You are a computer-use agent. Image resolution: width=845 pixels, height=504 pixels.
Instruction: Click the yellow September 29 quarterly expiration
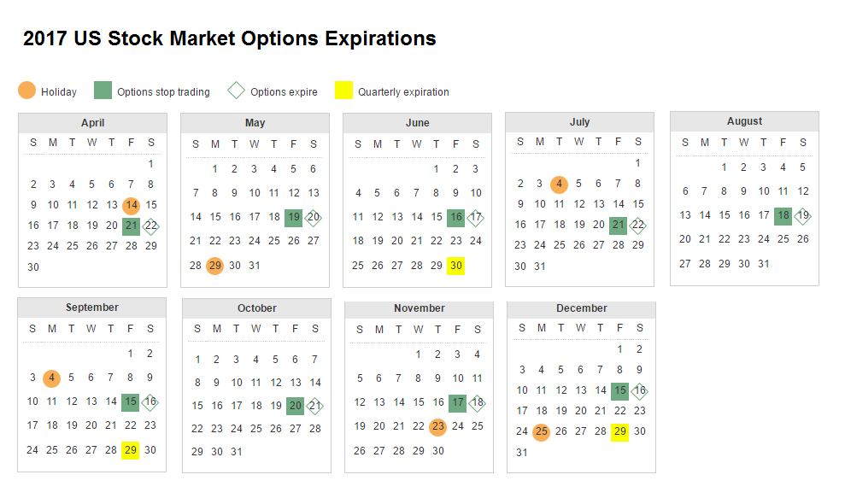tap(130, 450)
